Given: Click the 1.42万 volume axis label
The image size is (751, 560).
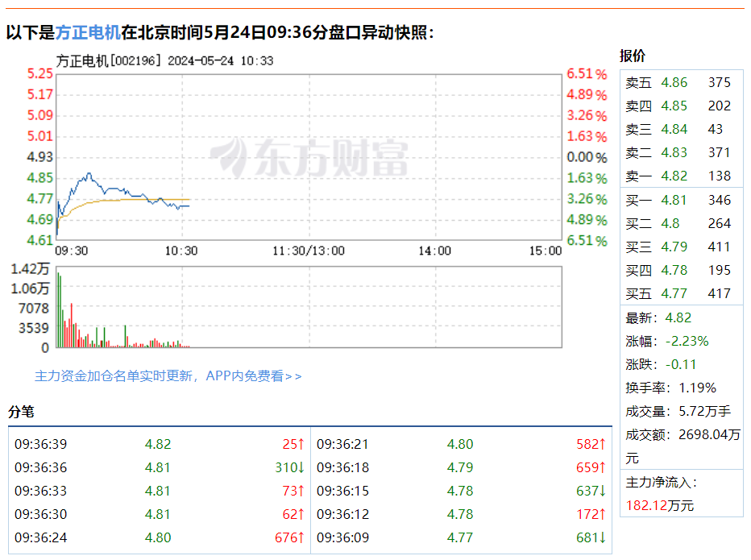Looking at the screenshot, I should [30, 269].
